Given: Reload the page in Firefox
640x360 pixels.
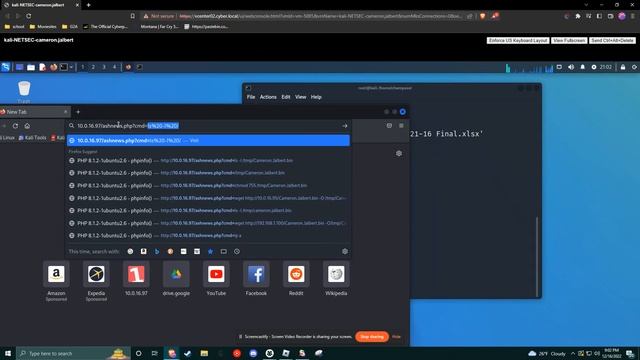Looking at the screenshot, I should [x=16, y=126].
